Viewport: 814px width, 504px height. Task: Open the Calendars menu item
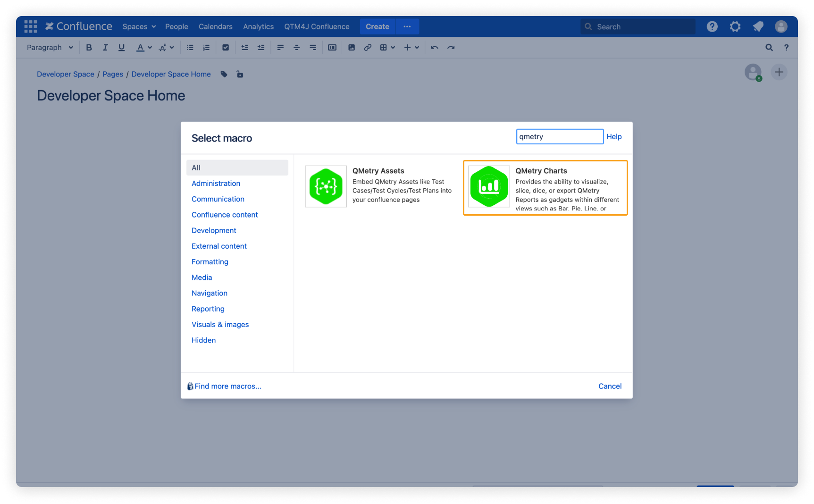coord(216,26)
